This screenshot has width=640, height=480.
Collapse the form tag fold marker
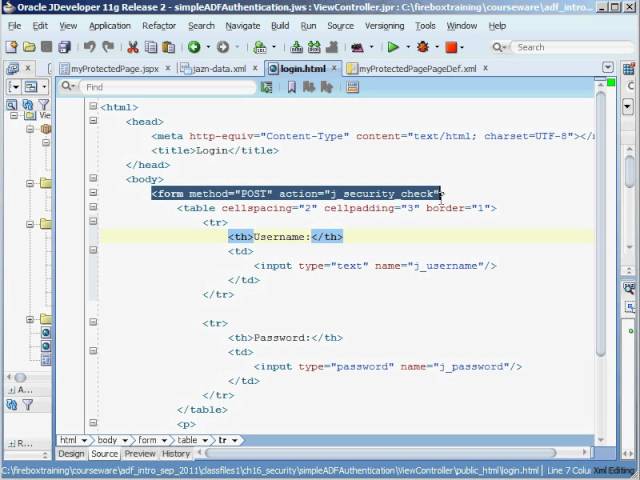93,193
